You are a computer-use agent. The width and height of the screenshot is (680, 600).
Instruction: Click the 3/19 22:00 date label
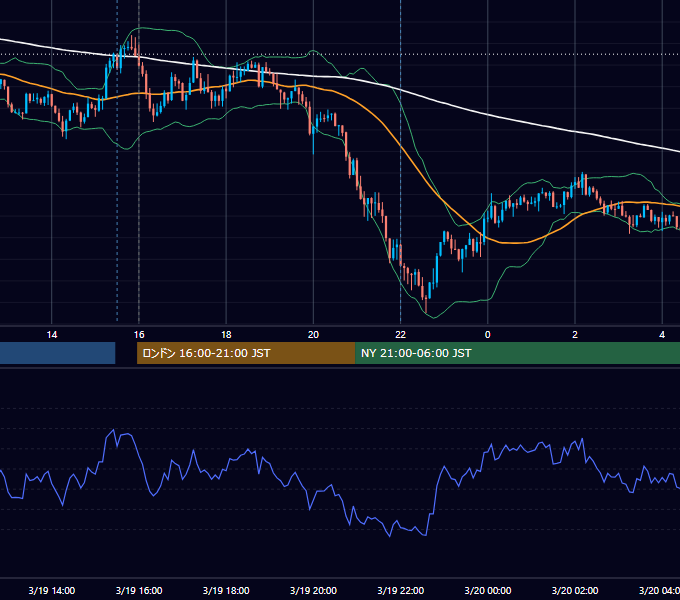tap(400, 590)
